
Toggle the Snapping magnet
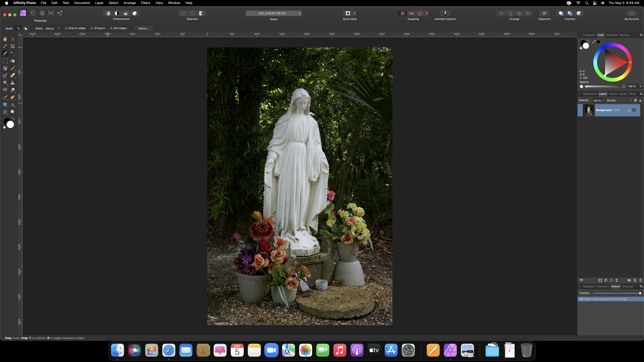click(420, 13)
